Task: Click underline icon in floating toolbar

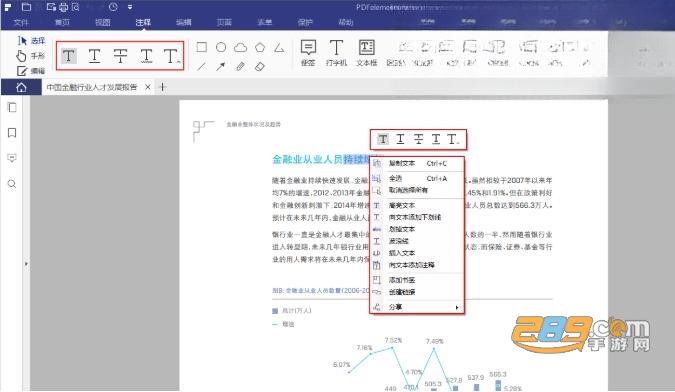Action: click(x=400, y=139)
